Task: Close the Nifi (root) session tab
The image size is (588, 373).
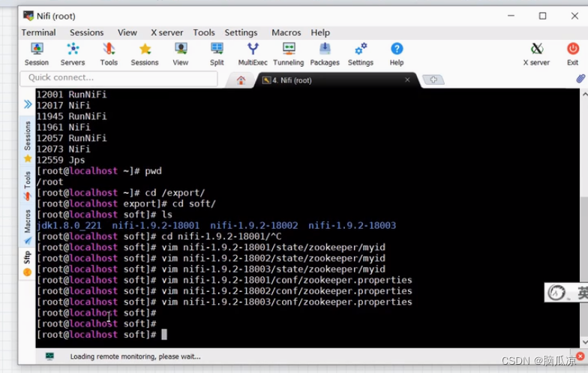Action: tap(407, 80)
